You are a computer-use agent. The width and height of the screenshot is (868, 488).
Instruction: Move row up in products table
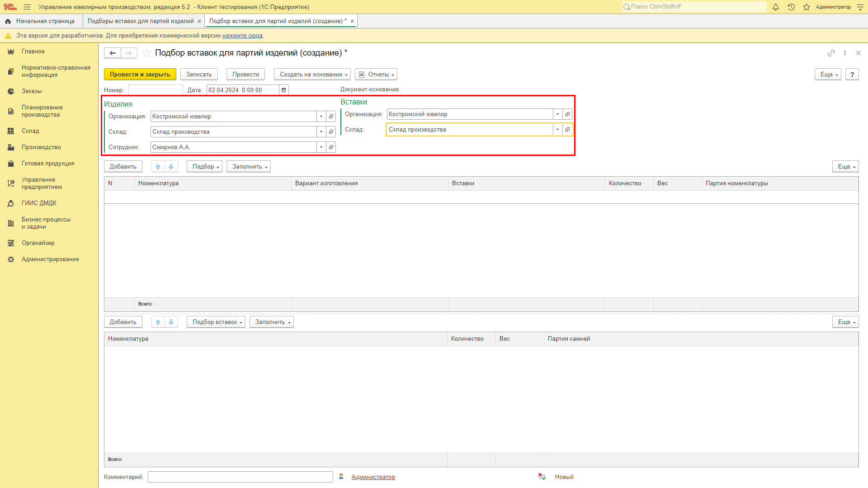tap(158, 167)
